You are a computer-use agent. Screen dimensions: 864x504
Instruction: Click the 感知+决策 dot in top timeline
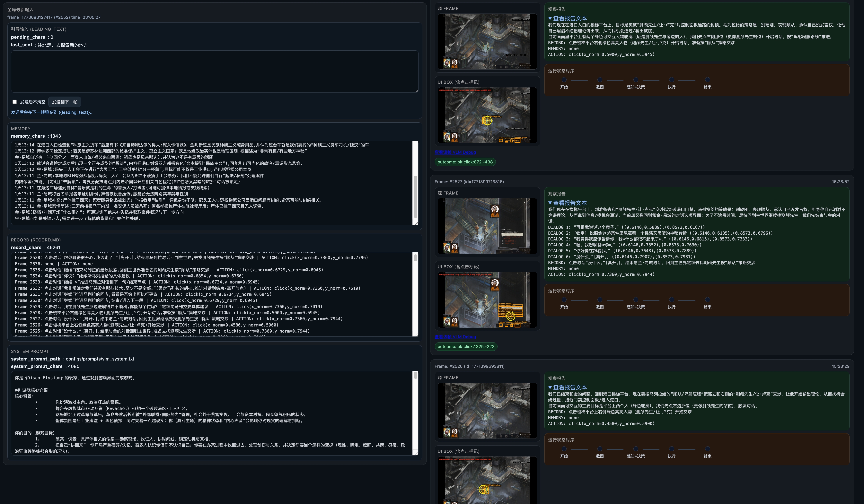click(x=636, y=80)
